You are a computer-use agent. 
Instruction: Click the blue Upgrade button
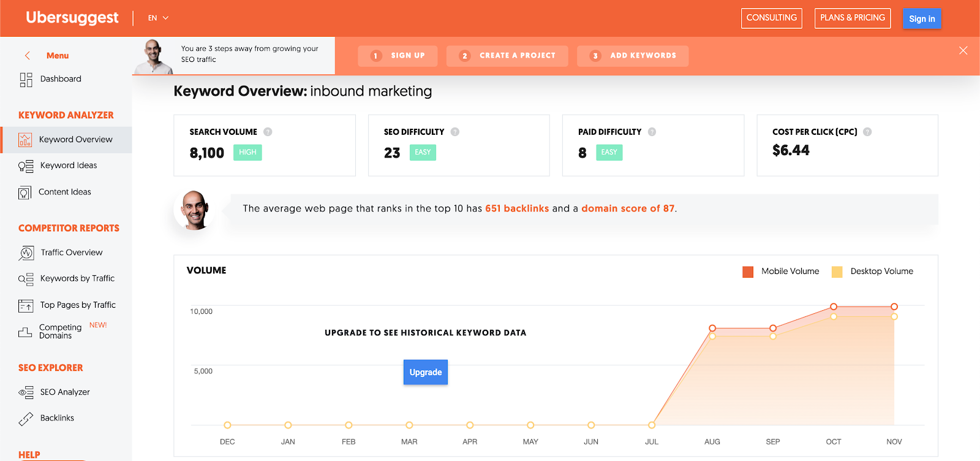(426, 372)
